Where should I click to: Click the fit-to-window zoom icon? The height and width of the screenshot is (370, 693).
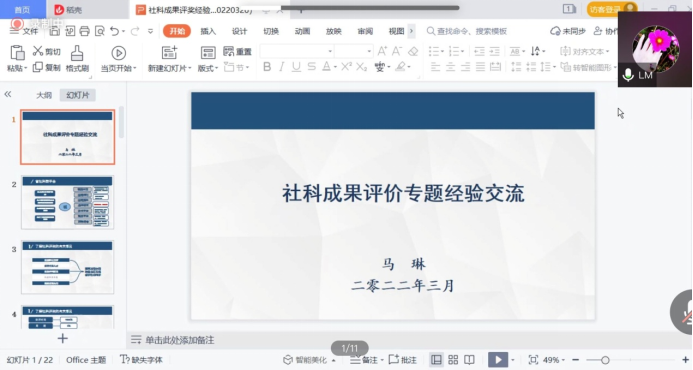533,360
